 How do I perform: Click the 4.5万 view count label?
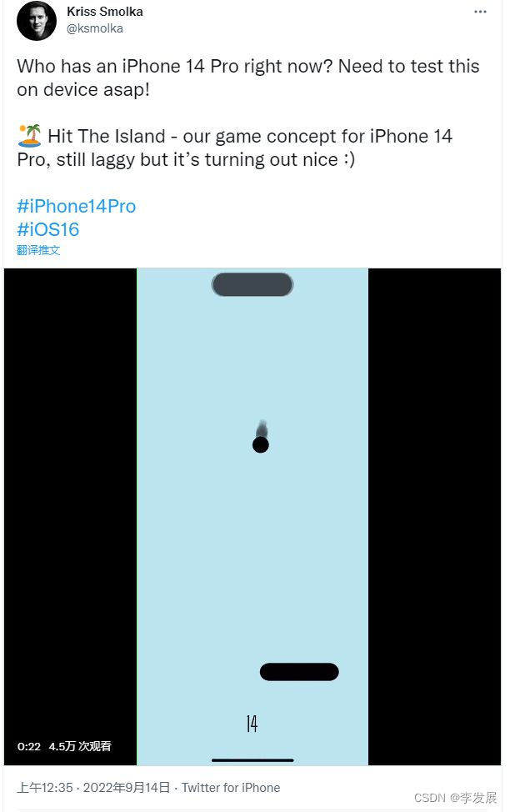pos(80,746)
